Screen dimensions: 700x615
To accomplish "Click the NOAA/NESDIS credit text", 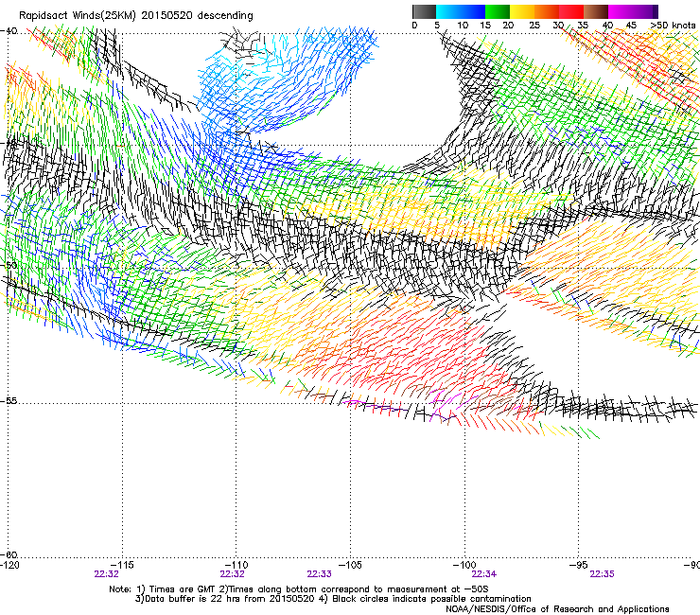I will point(557,609).
